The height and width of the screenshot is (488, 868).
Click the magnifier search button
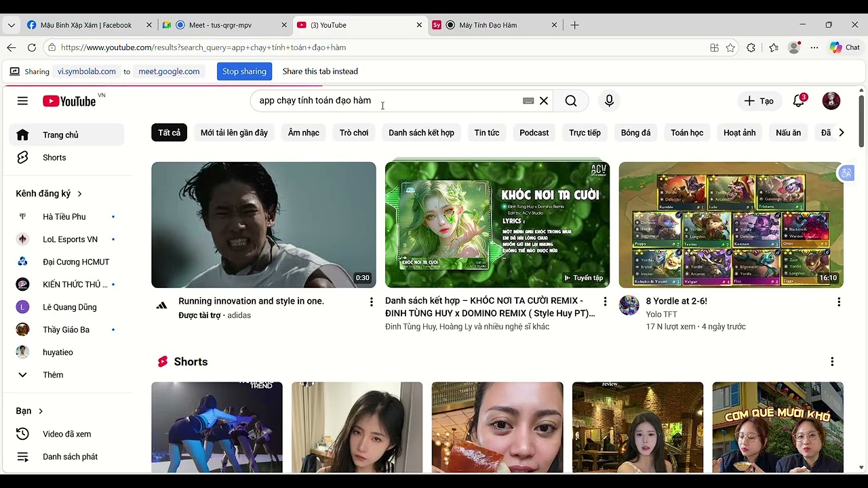tap(571, 101)
